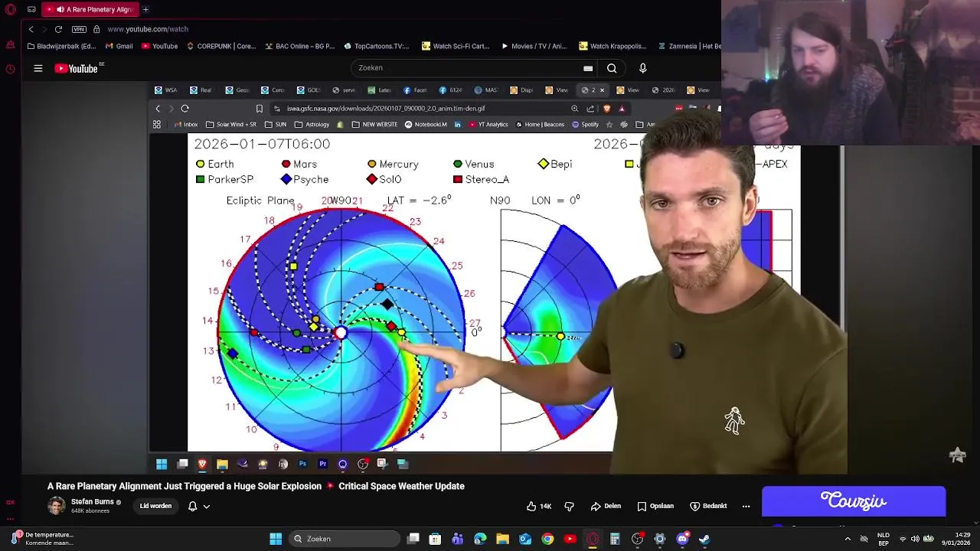Open the YouTube bookmark
The image size is (980, 551).
coord(159,46)
